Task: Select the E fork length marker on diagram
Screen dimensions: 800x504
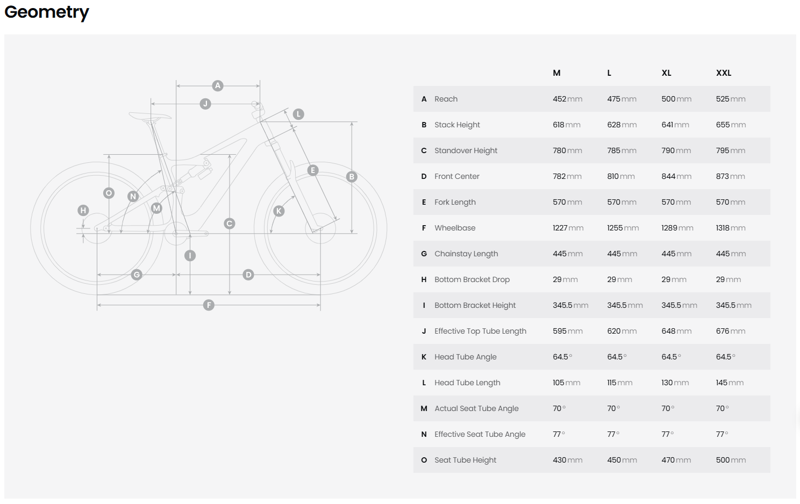Action: point(313,170)
